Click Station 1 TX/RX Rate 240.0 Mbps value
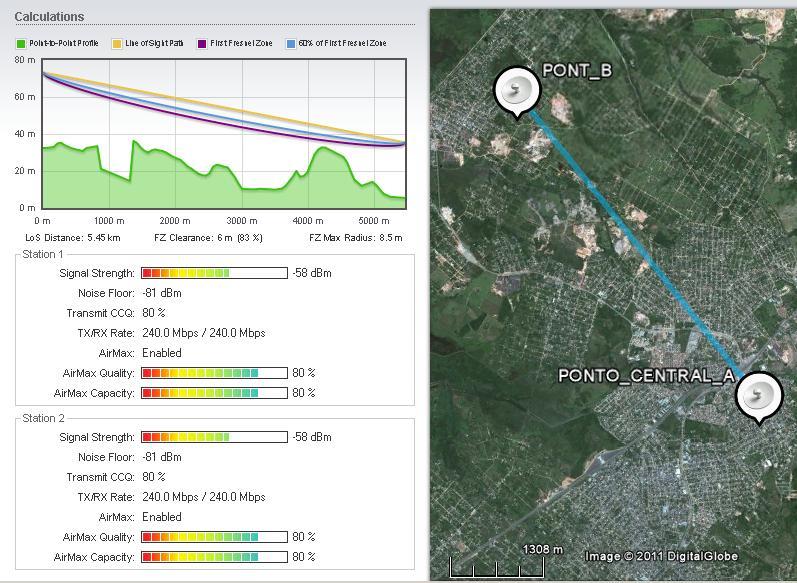This screenshot has width=797, height=583. (x=204, y=333)
